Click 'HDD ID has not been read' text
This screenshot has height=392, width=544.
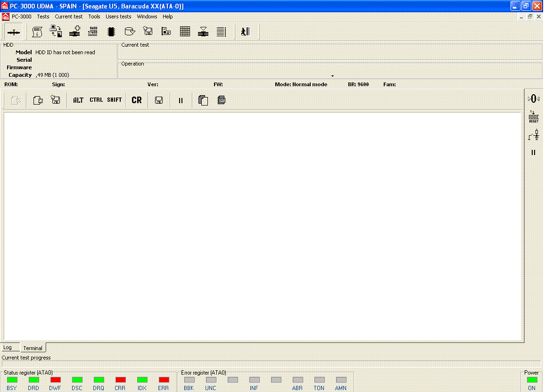click(x=65, y=52)
